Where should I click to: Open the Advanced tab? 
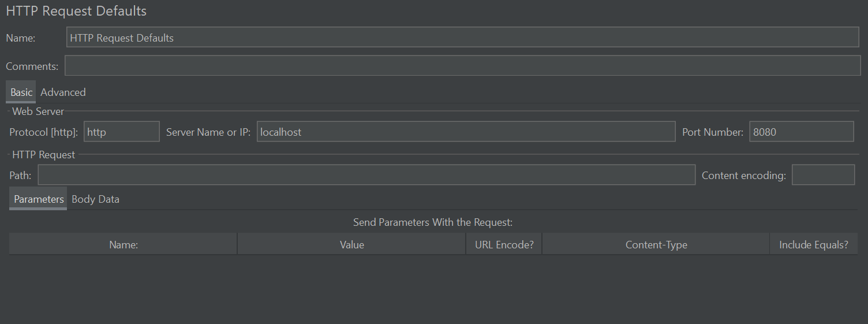pos(63,92)
